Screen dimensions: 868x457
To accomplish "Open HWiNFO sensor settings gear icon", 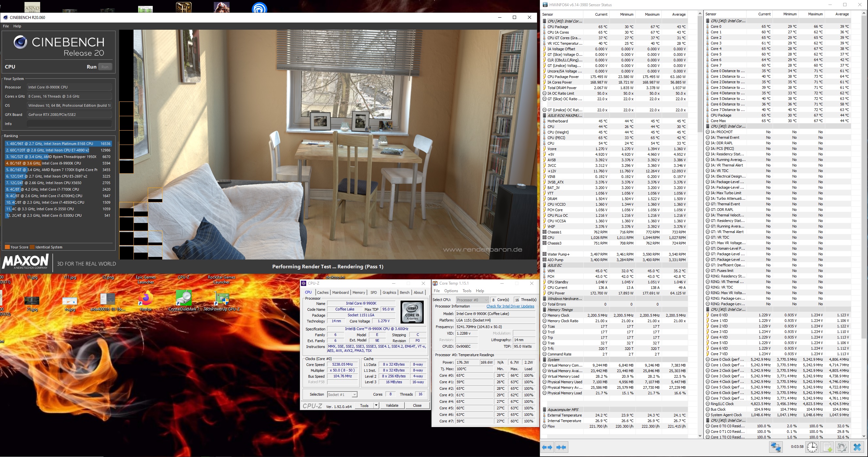I will [x=842, y=447].
